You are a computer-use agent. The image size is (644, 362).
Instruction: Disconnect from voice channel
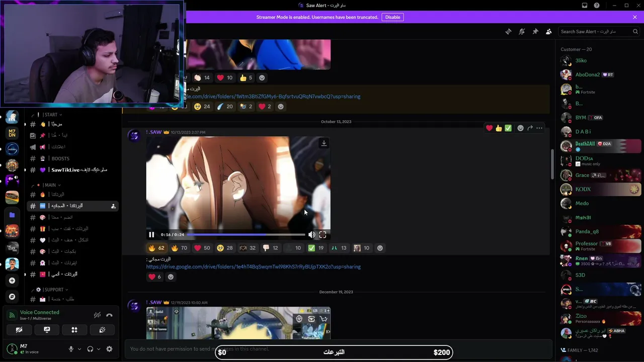[x=109, y=315]
